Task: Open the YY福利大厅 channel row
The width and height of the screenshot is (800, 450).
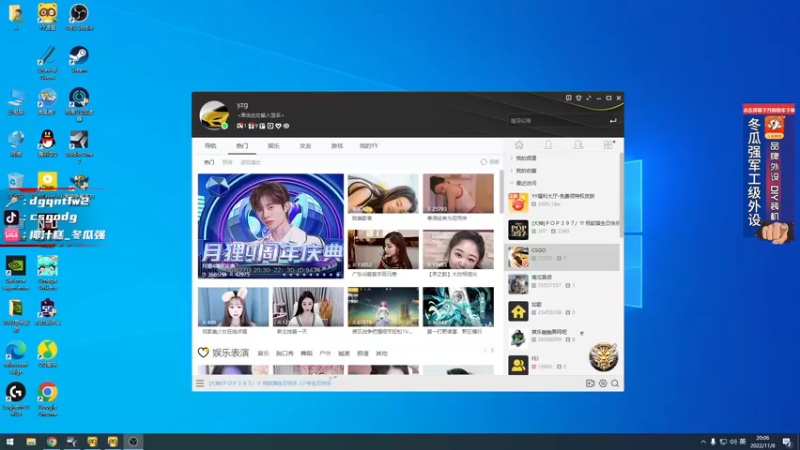Action: coord(562,203)
